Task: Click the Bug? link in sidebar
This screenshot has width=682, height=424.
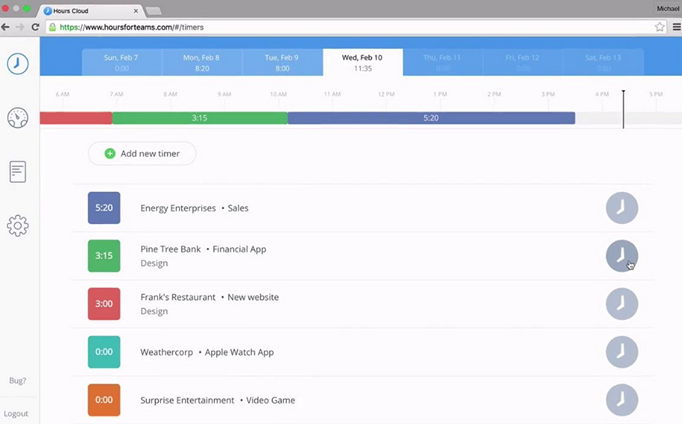Action: click(17, 381)
